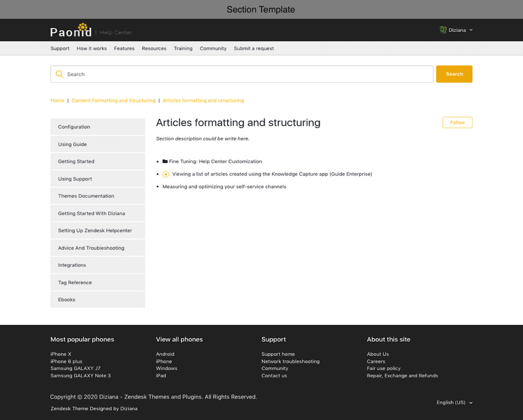Click the View all phones heading
The image size is (523, 420).
[179, 340]
